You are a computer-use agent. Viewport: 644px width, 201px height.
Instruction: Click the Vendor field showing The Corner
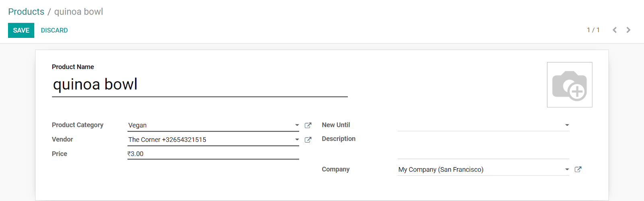(210, 140)
